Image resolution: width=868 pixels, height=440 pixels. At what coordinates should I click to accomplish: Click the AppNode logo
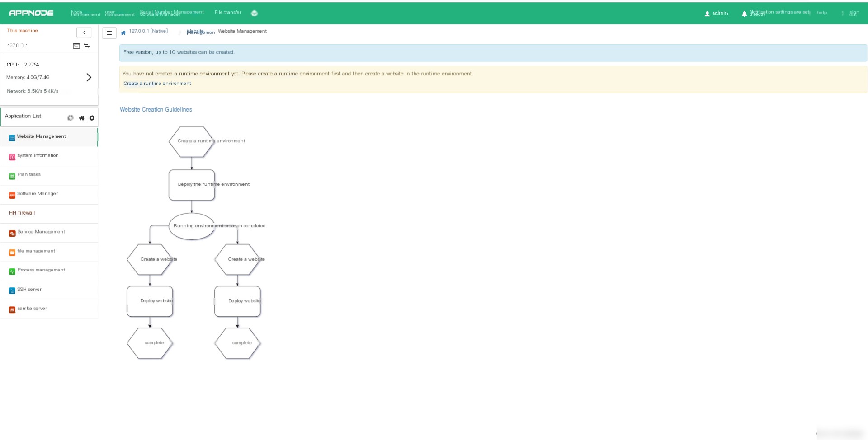tap(31, 13)
